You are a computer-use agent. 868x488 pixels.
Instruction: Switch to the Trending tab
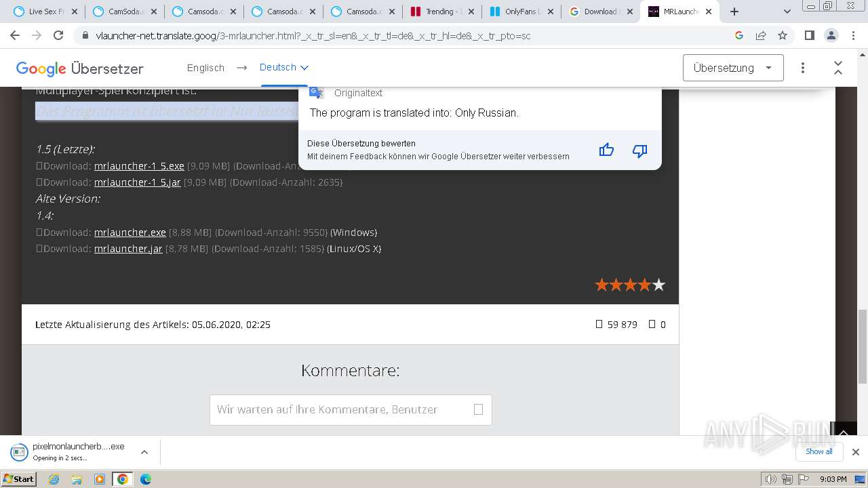point(441,12)
